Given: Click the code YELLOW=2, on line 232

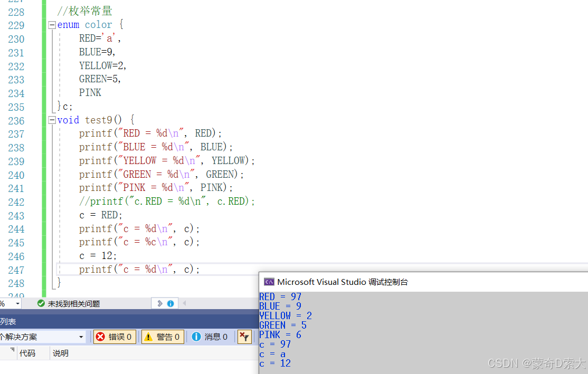Looking at the screenshot, I should pos(103,65).
